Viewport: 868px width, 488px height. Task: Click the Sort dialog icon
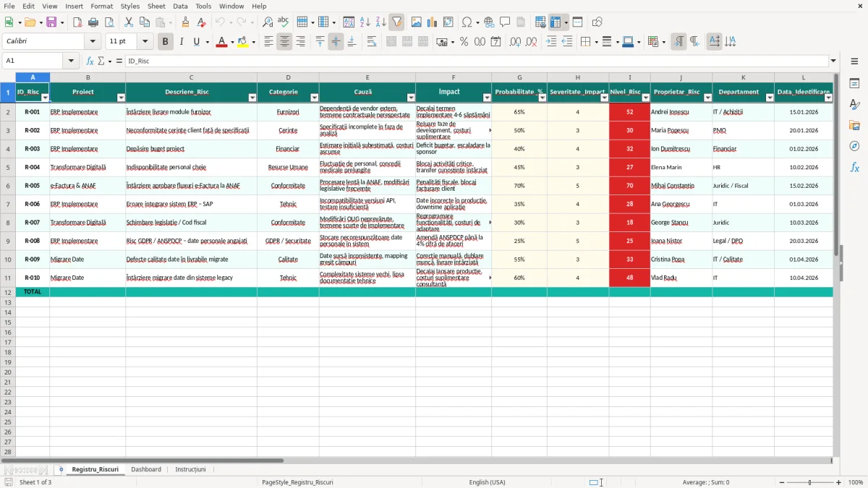(x=349, y=22)
